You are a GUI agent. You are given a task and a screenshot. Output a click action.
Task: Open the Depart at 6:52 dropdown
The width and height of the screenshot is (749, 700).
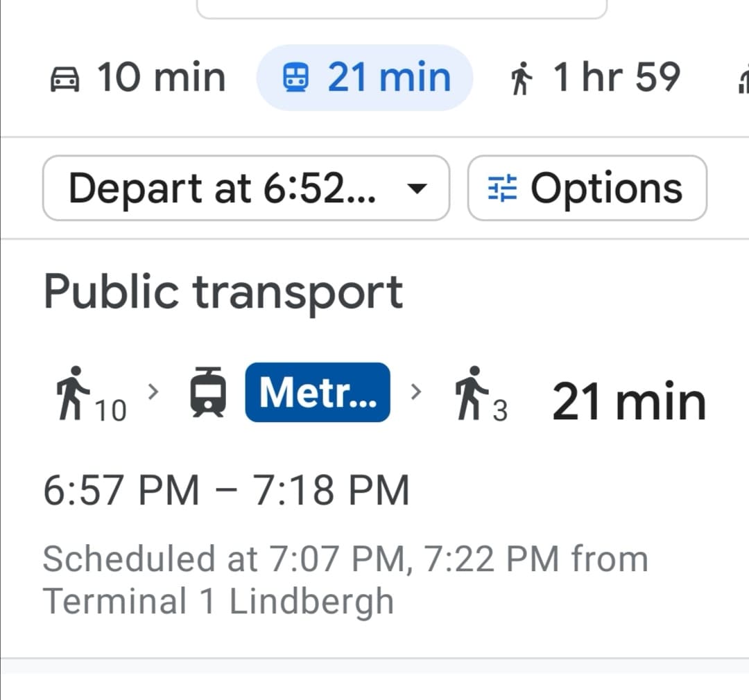click(x=246, y=188)
